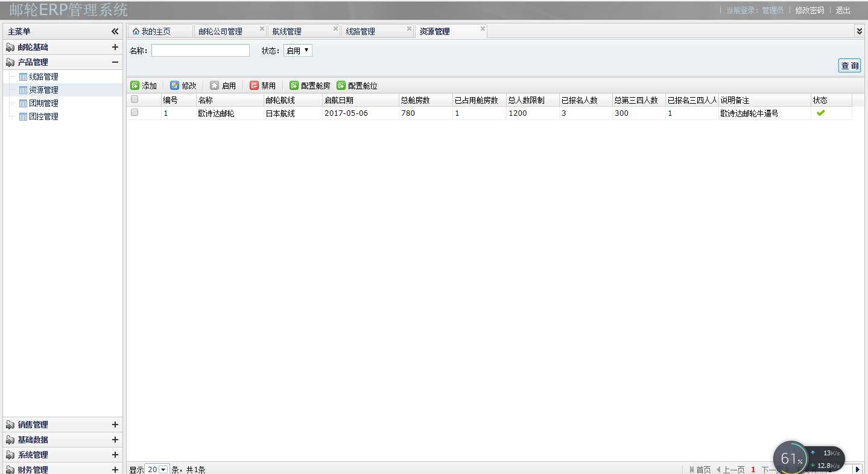The image size is (868, 474).
Task: Go to first page 首页
Action: click(700, 470)
